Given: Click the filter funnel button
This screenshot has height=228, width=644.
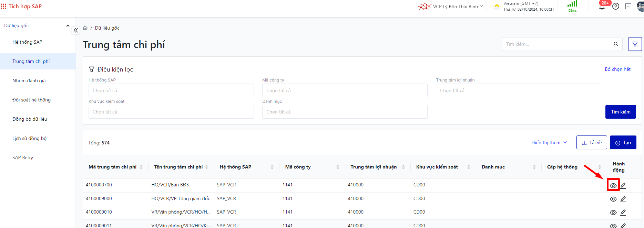Looking at the screenshot, I should pos(635,44).
